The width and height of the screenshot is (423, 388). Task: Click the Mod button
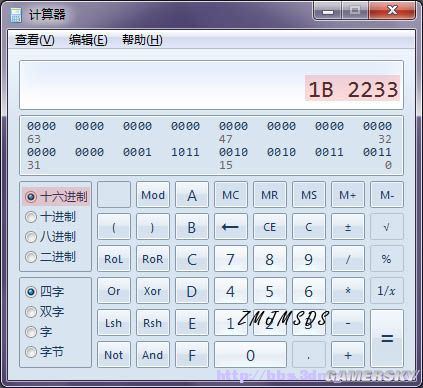[x=153, y=195]
